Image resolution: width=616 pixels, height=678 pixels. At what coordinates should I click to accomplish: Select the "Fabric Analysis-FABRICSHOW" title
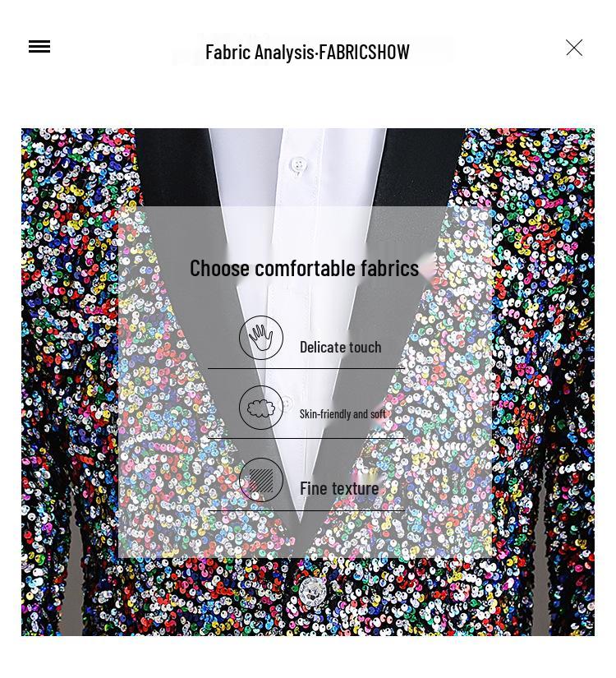307,52
